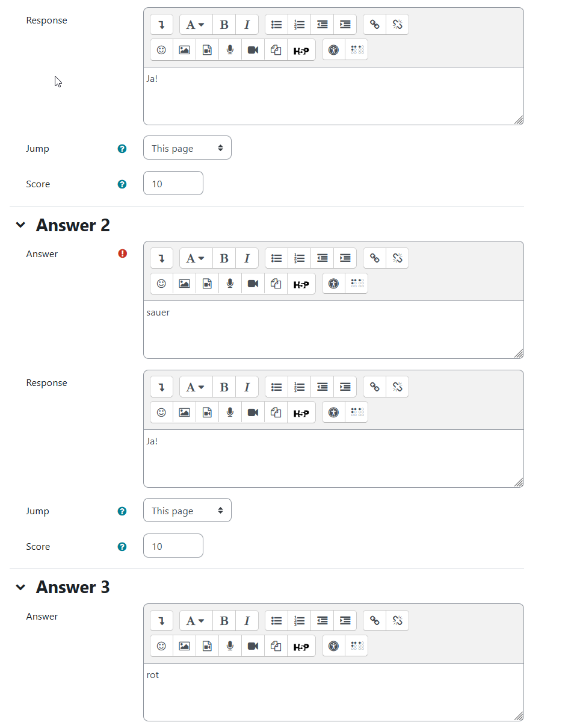Viewport: 568px width, 728px height.
Task: Insert H5P content in top Response editor
Action: tap(301, 50)
